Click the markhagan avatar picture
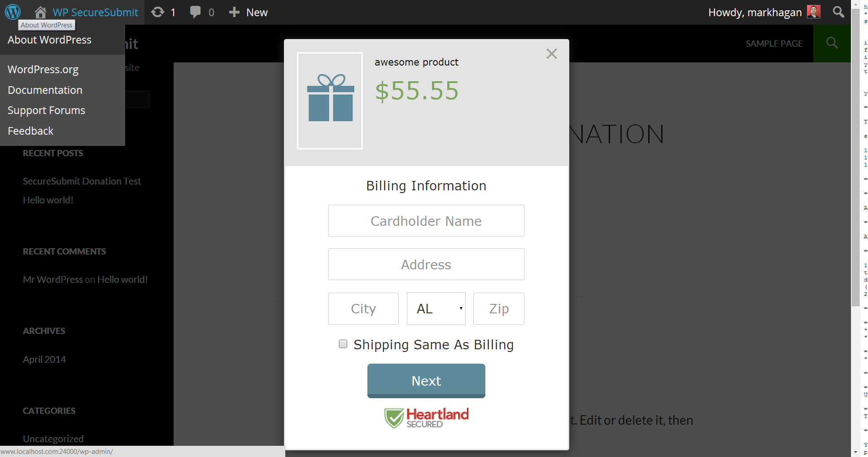Viewport: 868px width, 457px height. point(813,12)
